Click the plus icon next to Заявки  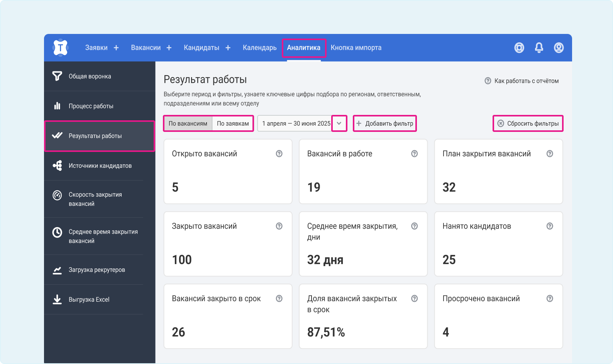(116, 48)
